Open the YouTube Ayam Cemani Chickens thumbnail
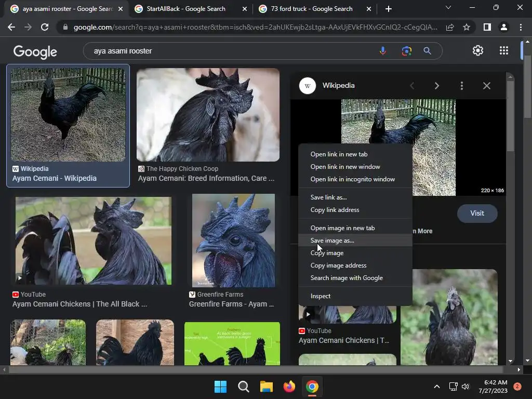Viewport: 532px width, 399px height. point(94,241)
